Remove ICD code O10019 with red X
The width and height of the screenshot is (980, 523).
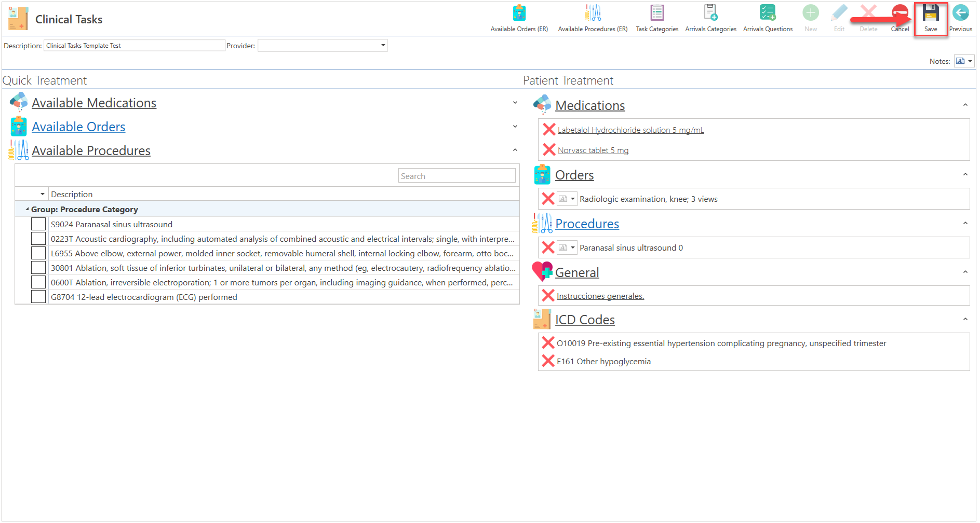click(548, 342)
